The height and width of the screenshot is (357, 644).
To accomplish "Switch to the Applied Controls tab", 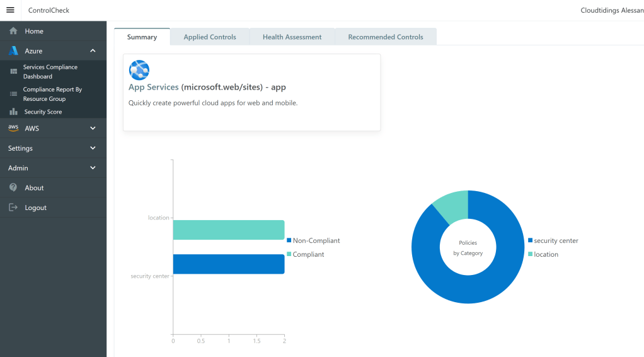I will (210, 37).
